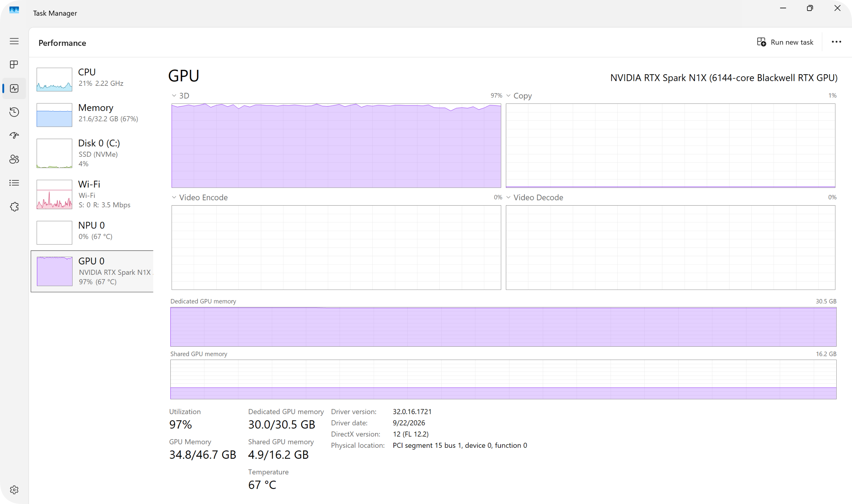Click the Memory mini graph thumbnail
852x504 pixels.
pos(54,115)
